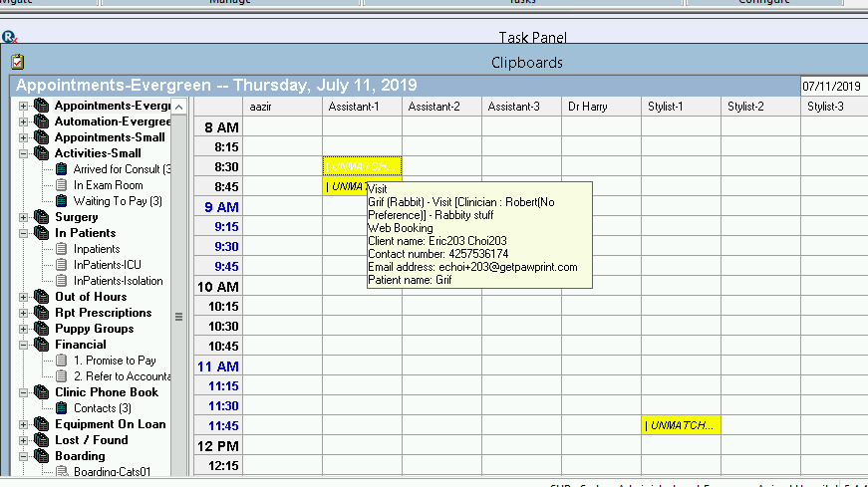The width and height of the screenshot is (868, 487).
Task: Click the Out of Hours stacked clipboard icon
Action: (41, 297)
